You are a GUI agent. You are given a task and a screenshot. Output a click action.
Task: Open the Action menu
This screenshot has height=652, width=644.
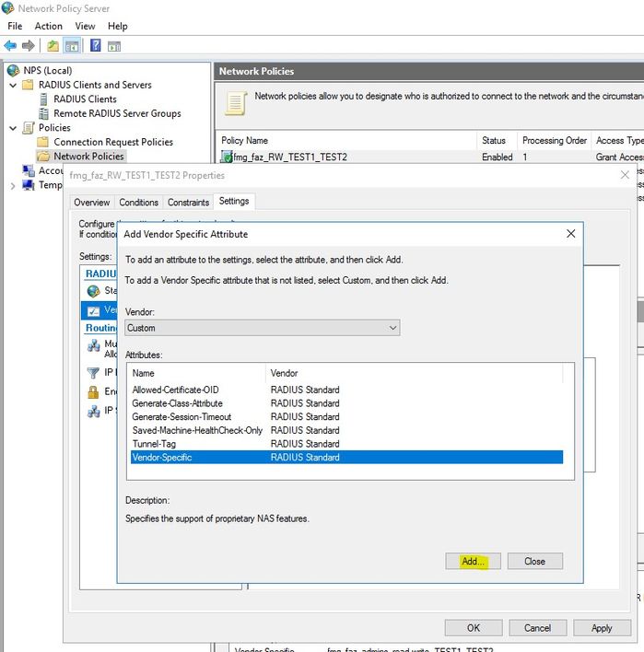(x=48, y=27)
